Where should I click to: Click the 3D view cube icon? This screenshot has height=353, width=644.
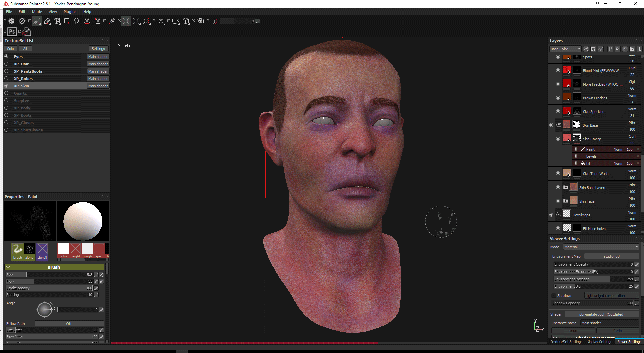coord(186,21)
